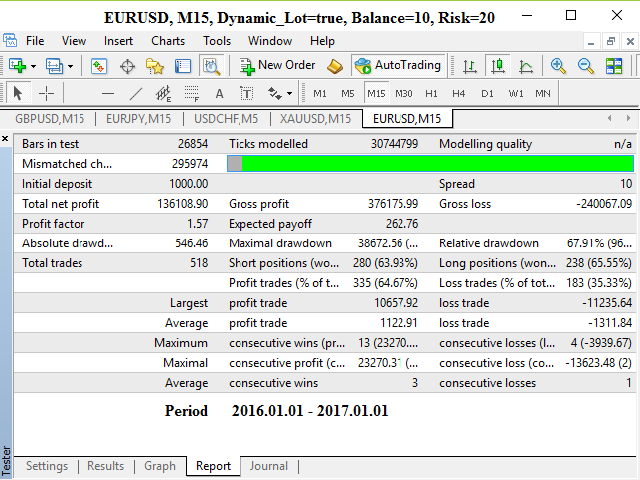Switch to W1 timeframe
The width and height of the screenshot is (640, 480).
click(x=516, y=94)
